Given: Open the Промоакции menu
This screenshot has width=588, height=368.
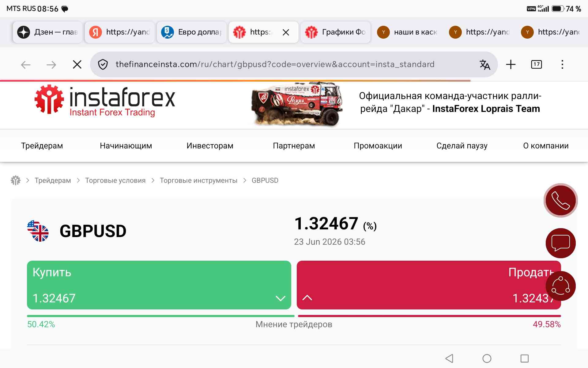Looking at the screenshot, I should [x=378, y=146].
